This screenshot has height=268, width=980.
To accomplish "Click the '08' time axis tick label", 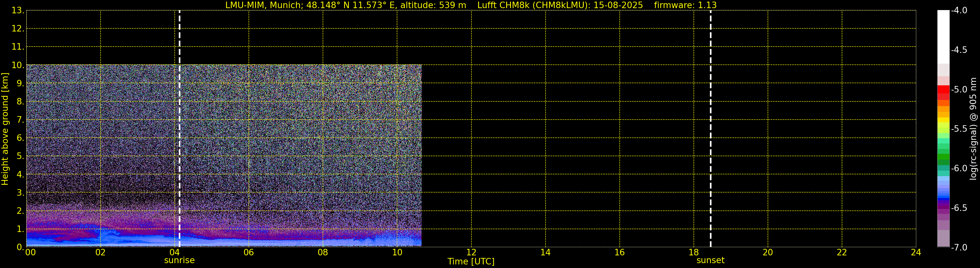I will 323,252.
